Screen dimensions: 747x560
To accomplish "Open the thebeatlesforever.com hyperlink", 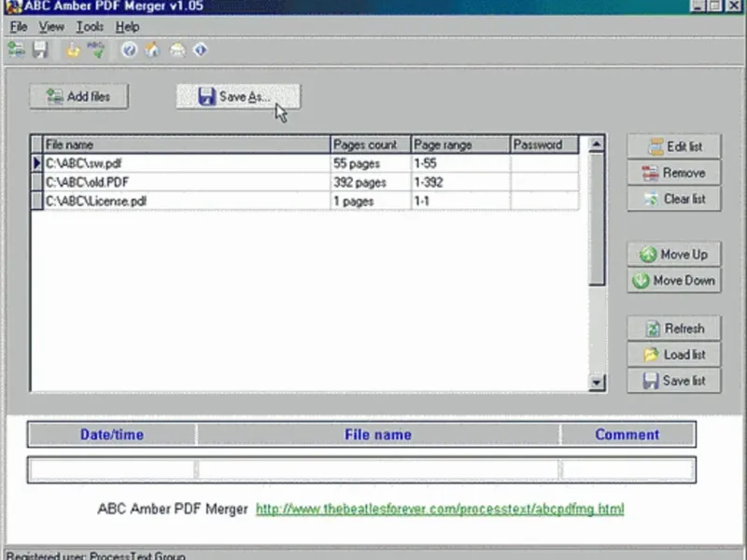I will point(440,509).
